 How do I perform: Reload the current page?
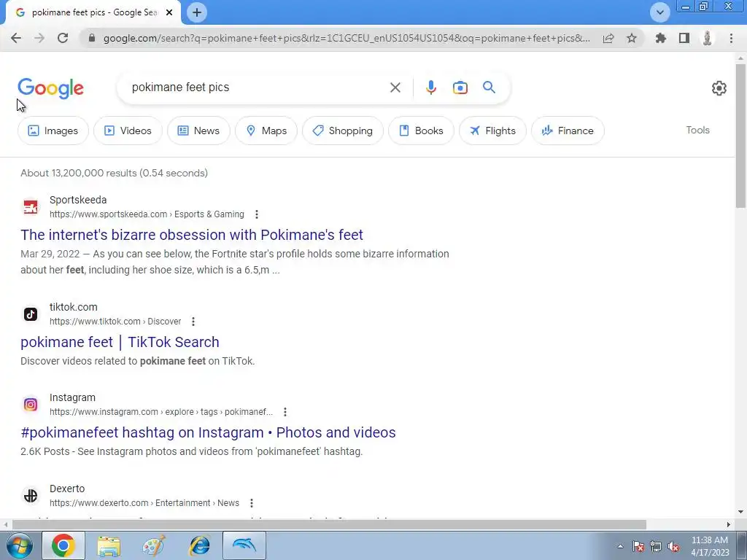tap(63, 38)
